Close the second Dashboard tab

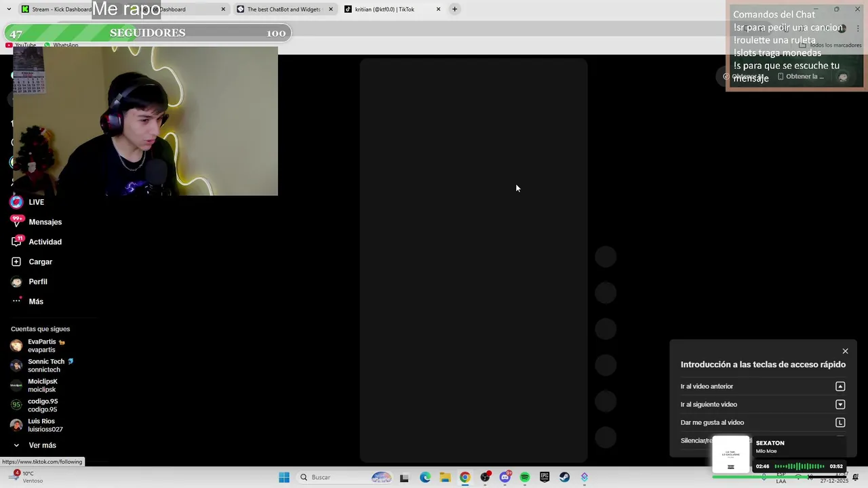(223, 9)
